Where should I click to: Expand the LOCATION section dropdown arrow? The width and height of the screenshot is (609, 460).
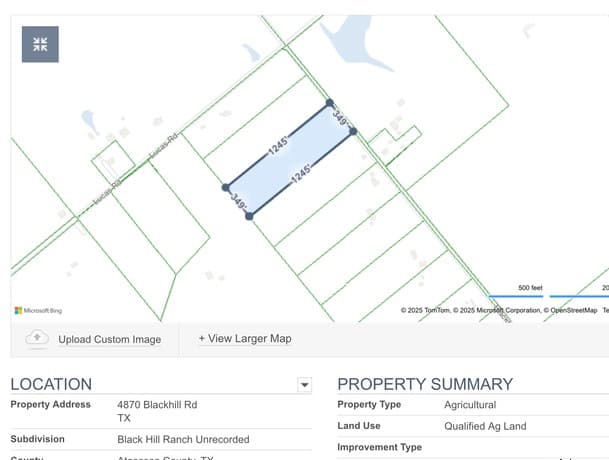coord(304,385)
